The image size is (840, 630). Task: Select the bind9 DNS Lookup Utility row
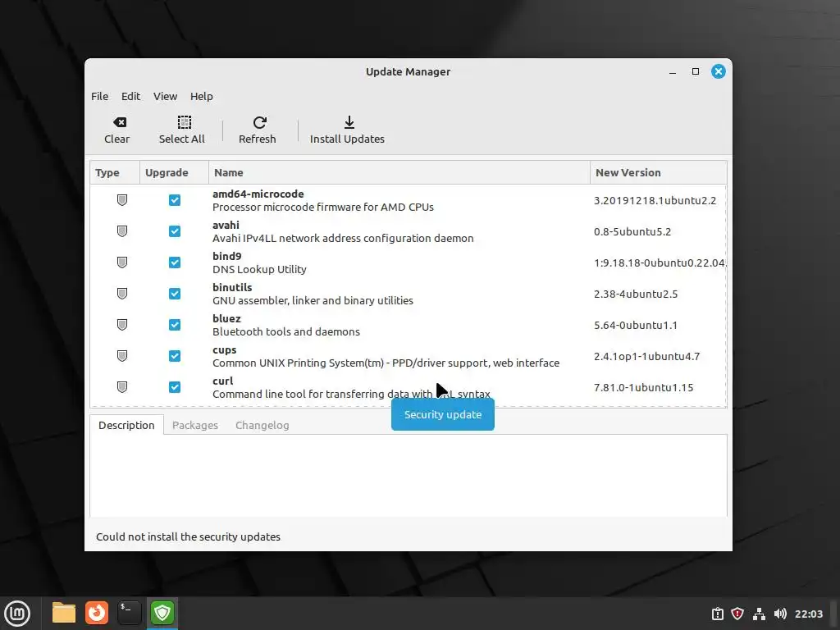coord(259,262)
